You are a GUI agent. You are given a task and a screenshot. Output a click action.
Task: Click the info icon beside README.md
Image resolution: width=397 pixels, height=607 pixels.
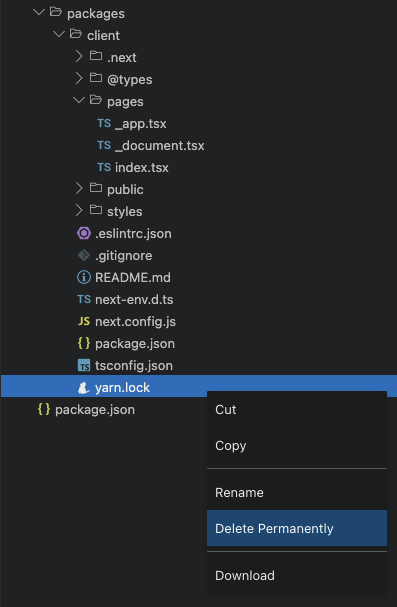coord(84,277)
